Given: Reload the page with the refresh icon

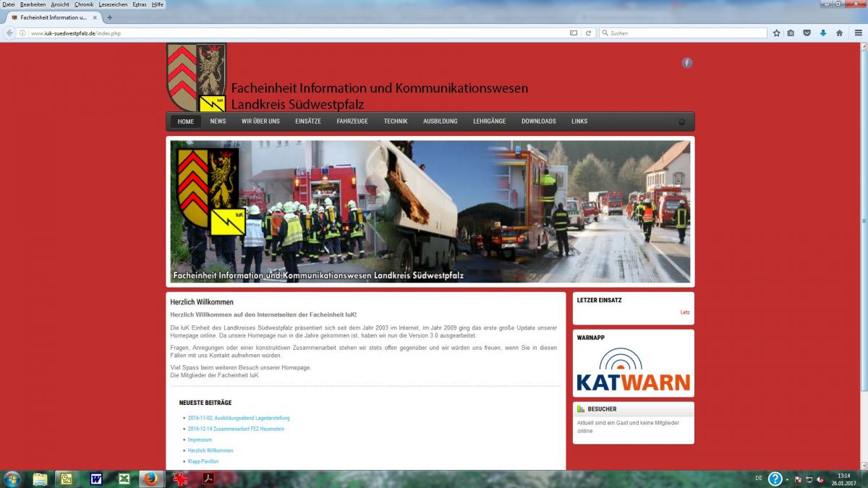Looking at the screenshot, I should click(589, 33).
